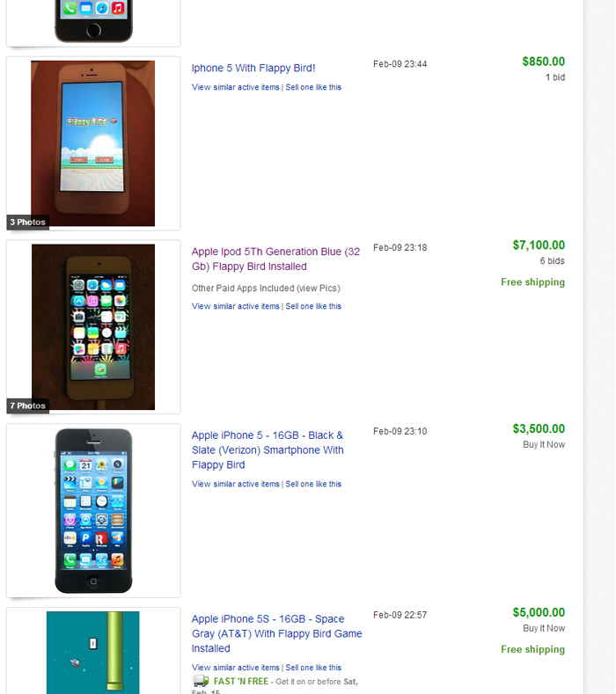View similar active items for $850 iPhone 5
The width and height of the screenshot is (616, 694).
click(x=235, y=87)
